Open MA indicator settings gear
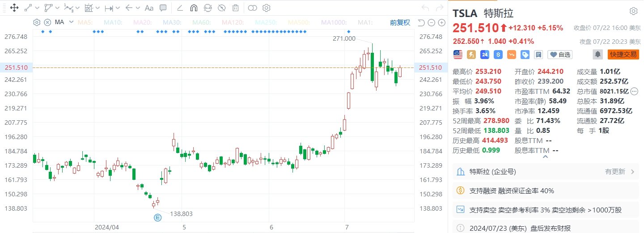 pos(37,22)
